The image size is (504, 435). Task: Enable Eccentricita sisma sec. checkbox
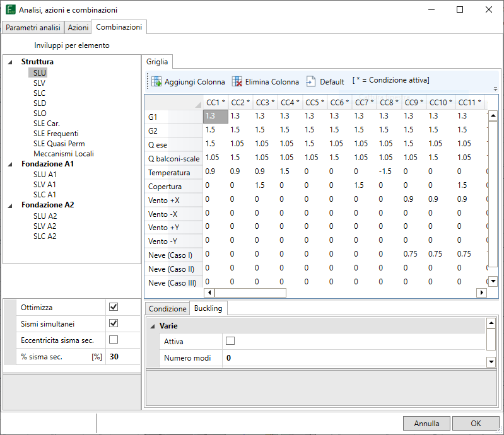[x=114, y=340]
